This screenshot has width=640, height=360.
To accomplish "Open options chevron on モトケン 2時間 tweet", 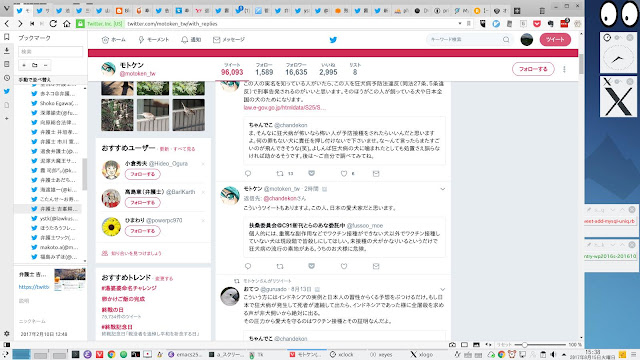I will point(442,189).
